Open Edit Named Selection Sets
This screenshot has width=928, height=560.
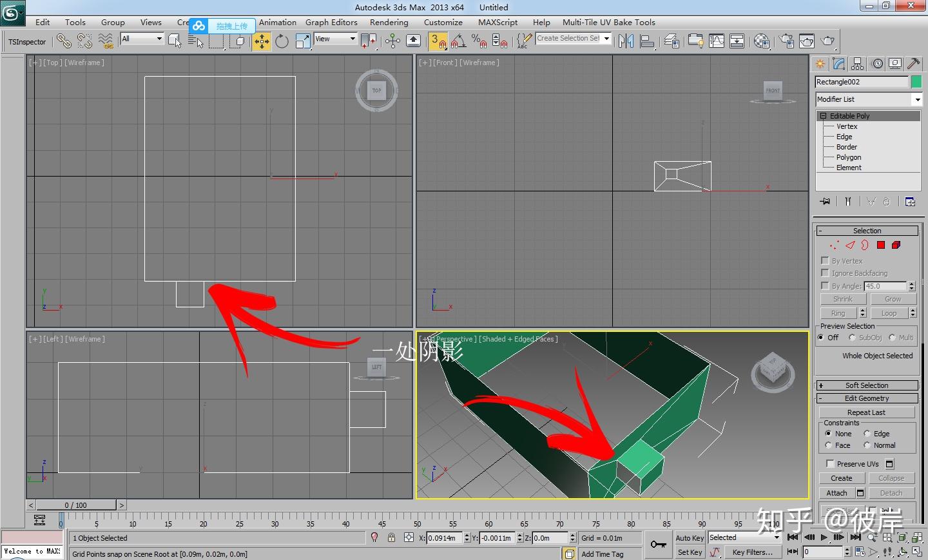(525, 41)
